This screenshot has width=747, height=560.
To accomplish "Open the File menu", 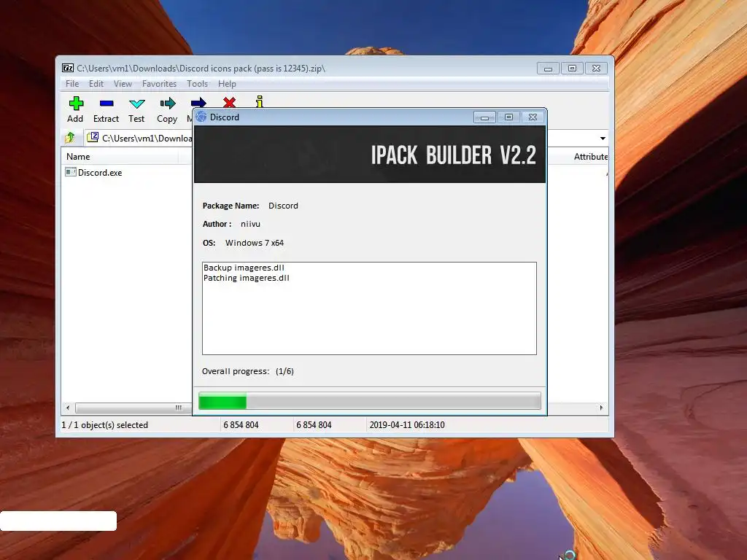I will (x=72, y=84).
